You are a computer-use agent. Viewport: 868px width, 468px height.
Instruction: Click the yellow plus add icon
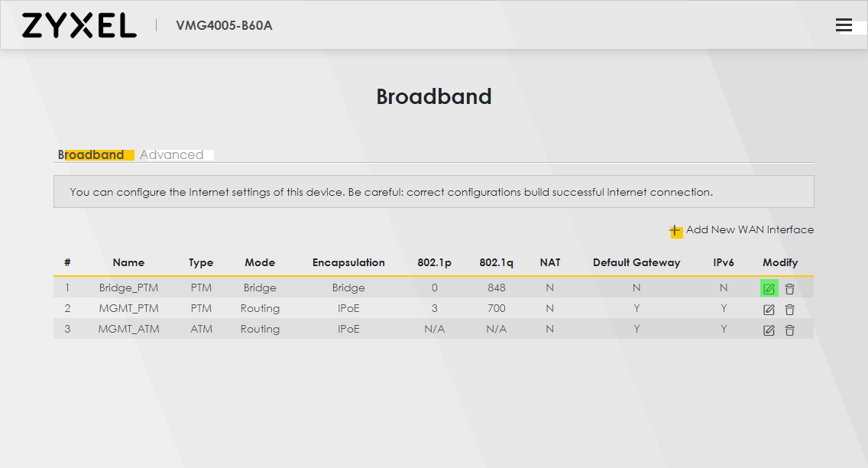(675, 231)
